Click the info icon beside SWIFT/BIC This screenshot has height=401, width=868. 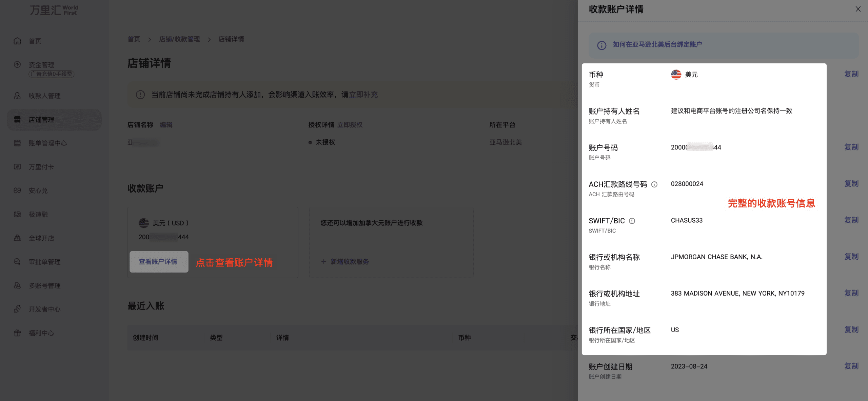coord(632,221)
